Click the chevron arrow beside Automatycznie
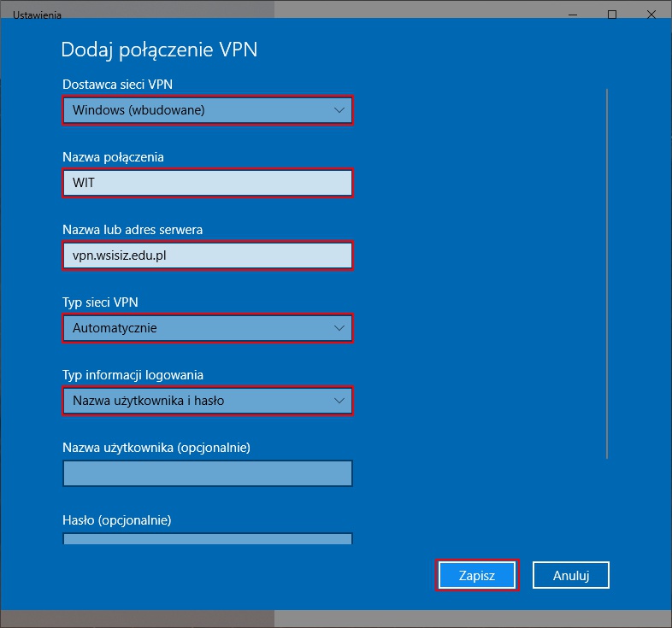 click(339, 328)
